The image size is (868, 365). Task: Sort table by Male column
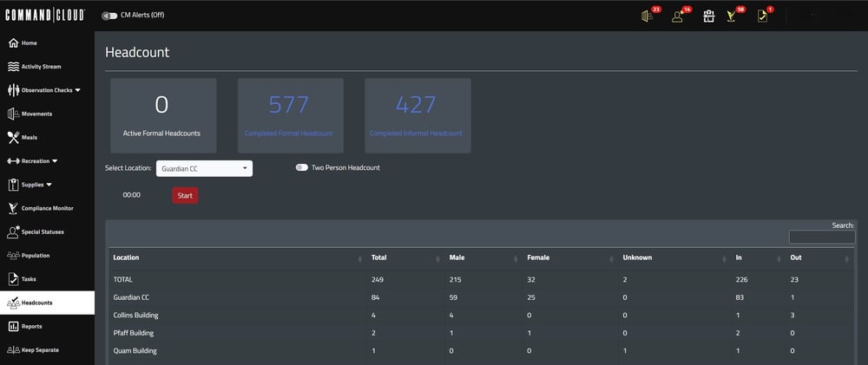pos(483,257)
